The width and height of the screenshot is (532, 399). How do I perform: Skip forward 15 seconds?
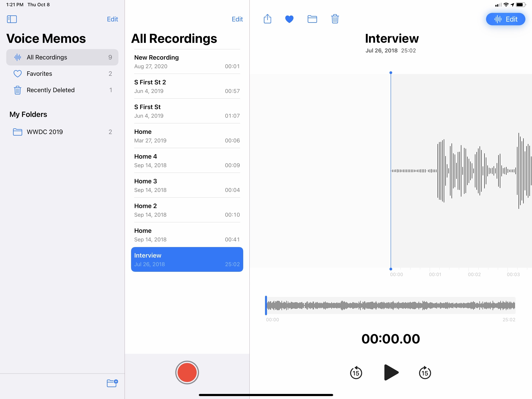tap(425, 373)
